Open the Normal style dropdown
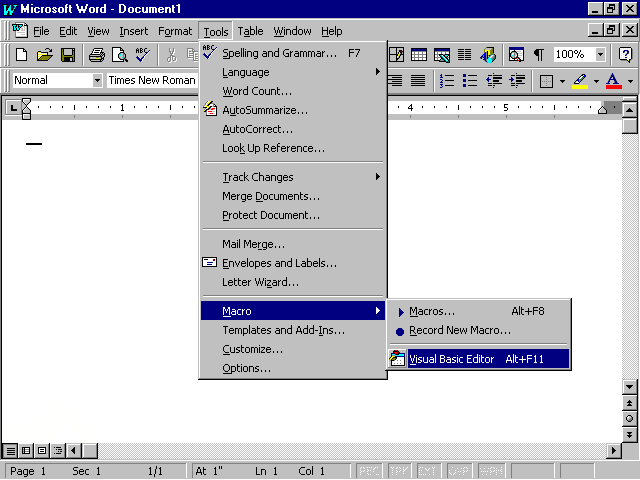The width and height of the screenshot is (640, 480). click(97, 80)
